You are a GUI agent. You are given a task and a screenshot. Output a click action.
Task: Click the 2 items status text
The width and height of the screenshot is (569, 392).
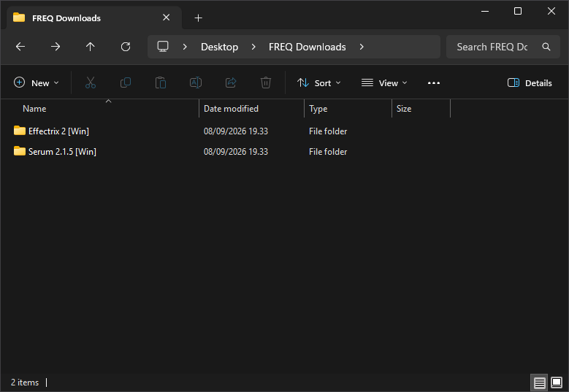click(25, 383)
